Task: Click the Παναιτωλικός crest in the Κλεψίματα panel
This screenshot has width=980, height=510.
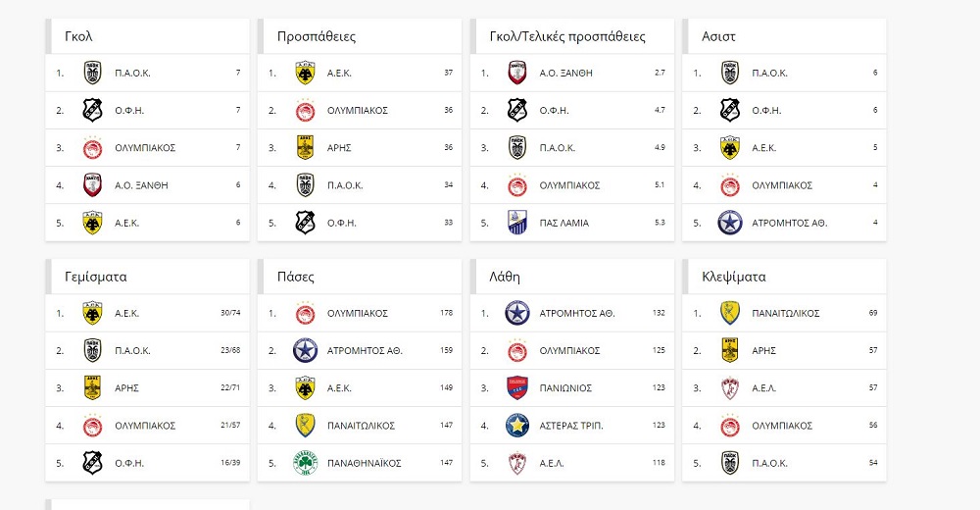Action: coord(730,313)
